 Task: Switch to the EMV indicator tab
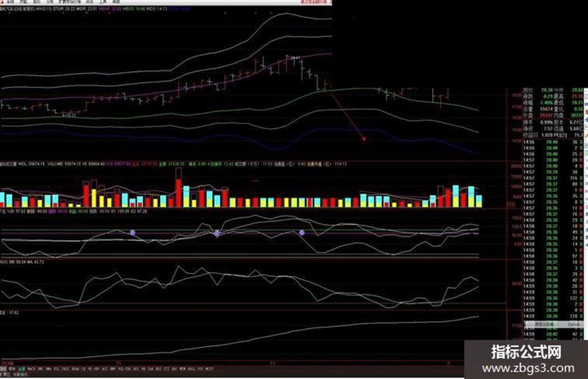113,369
